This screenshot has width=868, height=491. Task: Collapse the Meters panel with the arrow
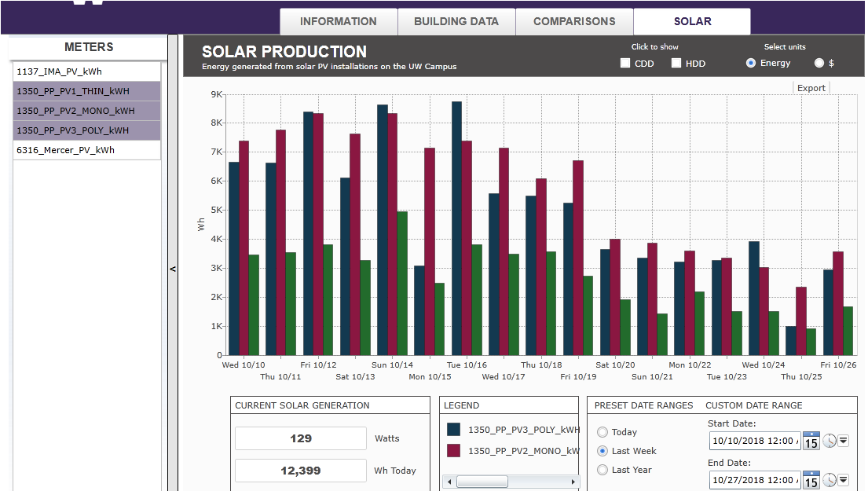tap(173, 269)
